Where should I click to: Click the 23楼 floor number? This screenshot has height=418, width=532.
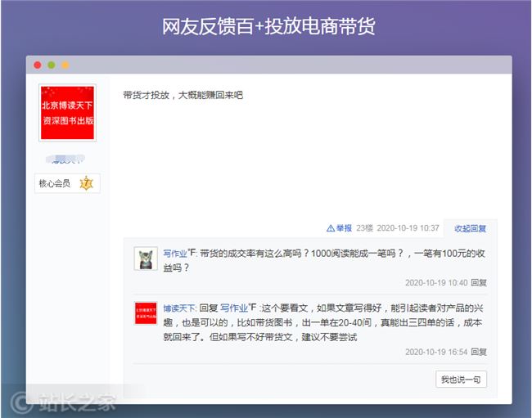click(x=365, y=228)
